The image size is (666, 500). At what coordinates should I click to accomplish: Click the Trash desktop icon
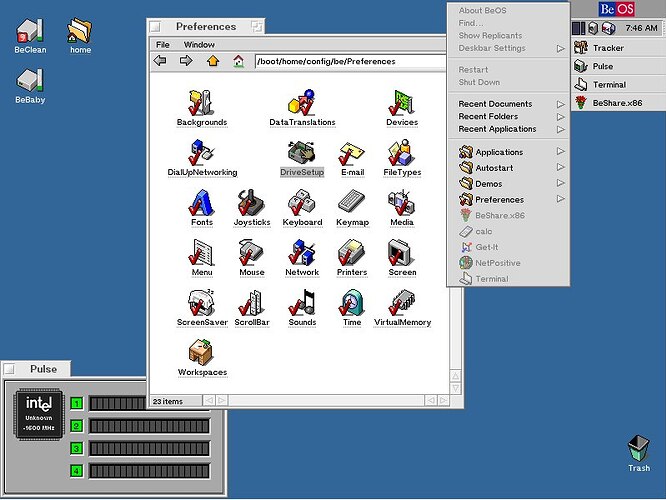pyautogui.click(x=638, y=449)
